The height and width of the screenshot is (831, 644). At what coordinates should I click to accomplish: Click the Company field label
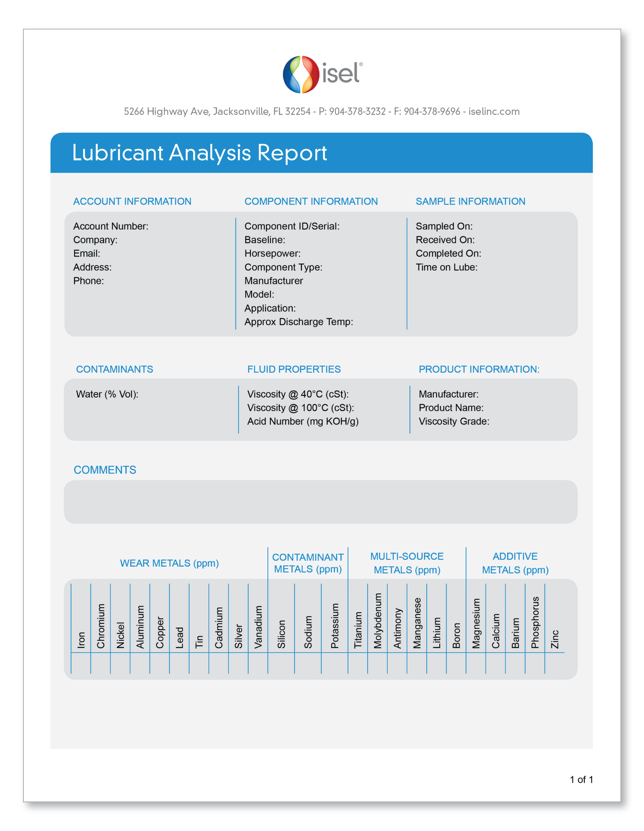point(95,240)
